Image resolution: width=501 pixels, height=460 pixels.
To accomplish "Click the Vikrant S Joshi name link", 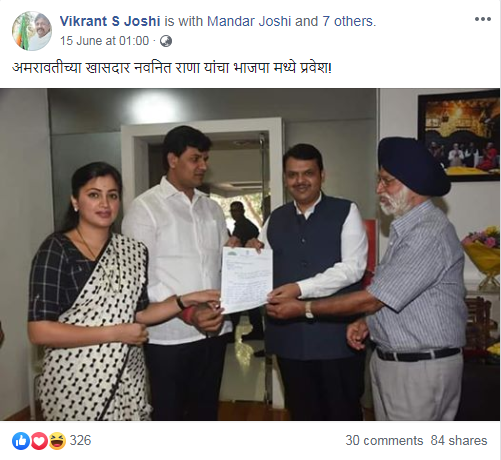I will tap(110, 21).
